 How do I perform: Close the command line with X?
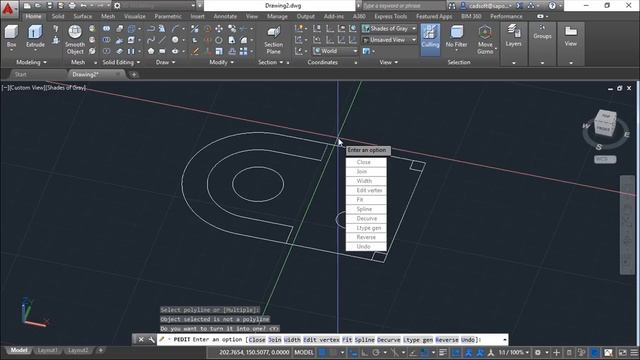click(x=141, y=340)
